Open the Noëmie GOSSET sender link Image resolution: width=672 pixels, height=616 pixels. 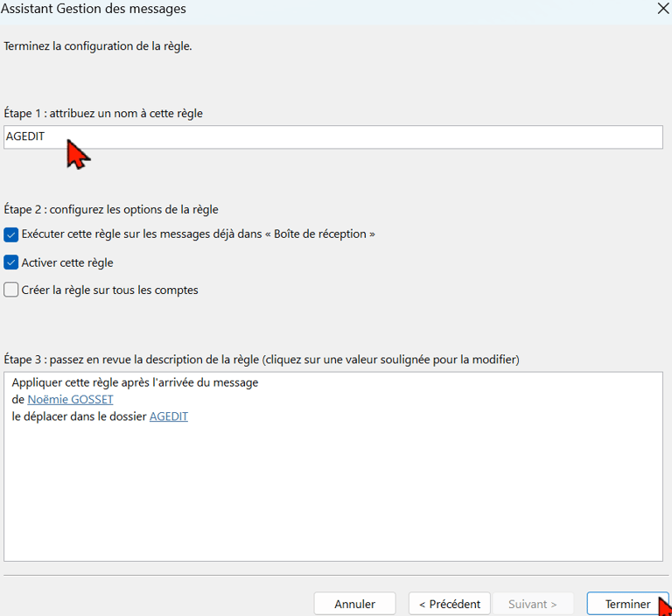(70, 400)
